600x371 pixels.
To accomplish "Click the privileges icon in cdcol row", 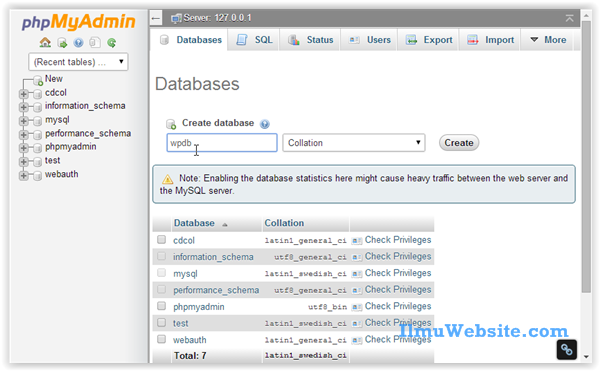I will pos(357,241).
